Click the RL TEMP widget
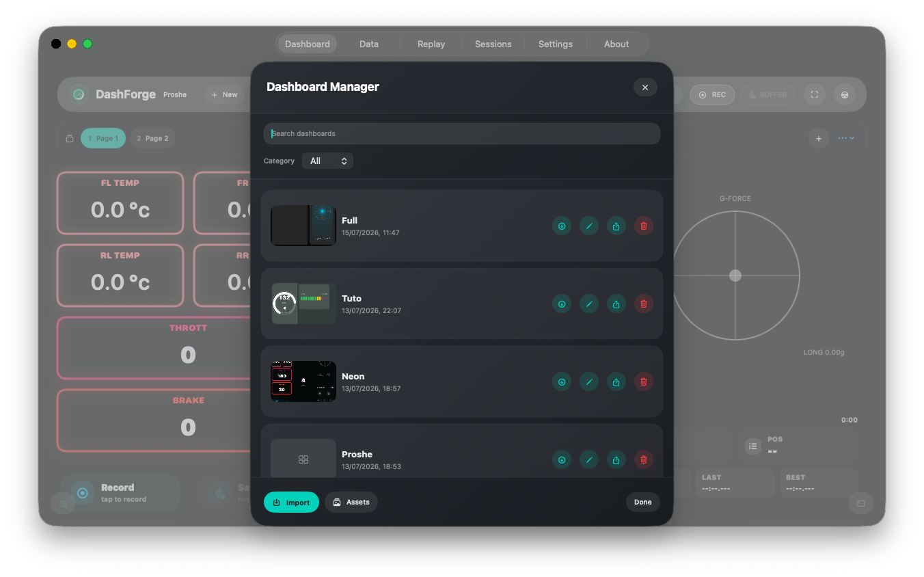924x577 pixels. 120,276
